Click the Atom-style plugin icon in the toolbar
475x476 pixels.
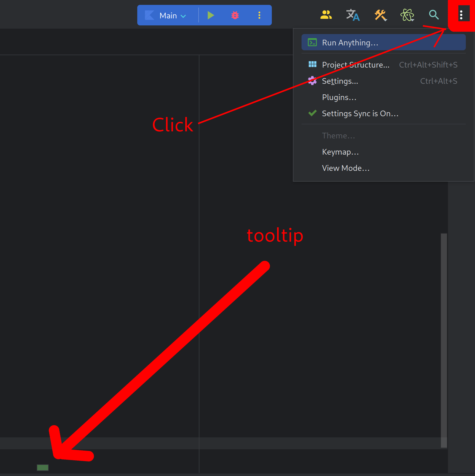407,15
